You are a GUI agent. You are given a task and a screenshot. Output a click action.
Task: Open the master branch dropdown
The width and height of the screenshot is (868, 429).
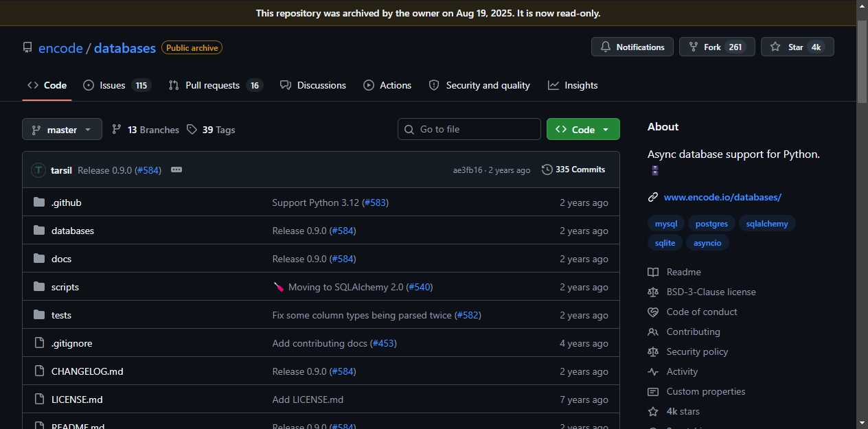coord(62,129)
